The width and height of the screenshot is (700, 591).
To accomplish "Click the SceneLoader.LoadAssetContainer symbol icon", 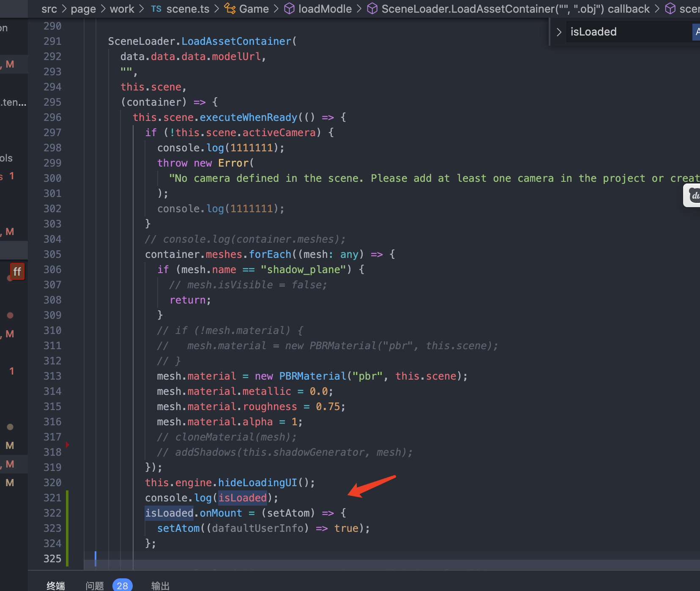I will click(x=372, y=8).
